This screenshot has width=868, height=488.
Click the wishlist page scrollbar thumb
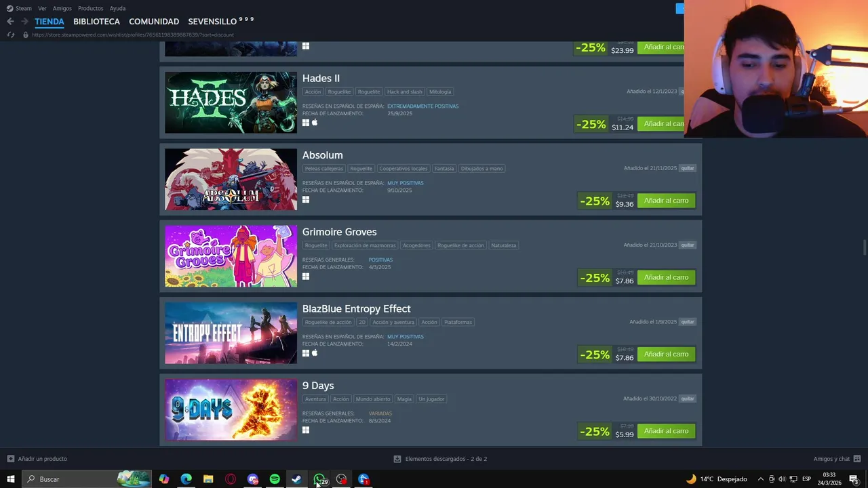[x=864, y=247]
